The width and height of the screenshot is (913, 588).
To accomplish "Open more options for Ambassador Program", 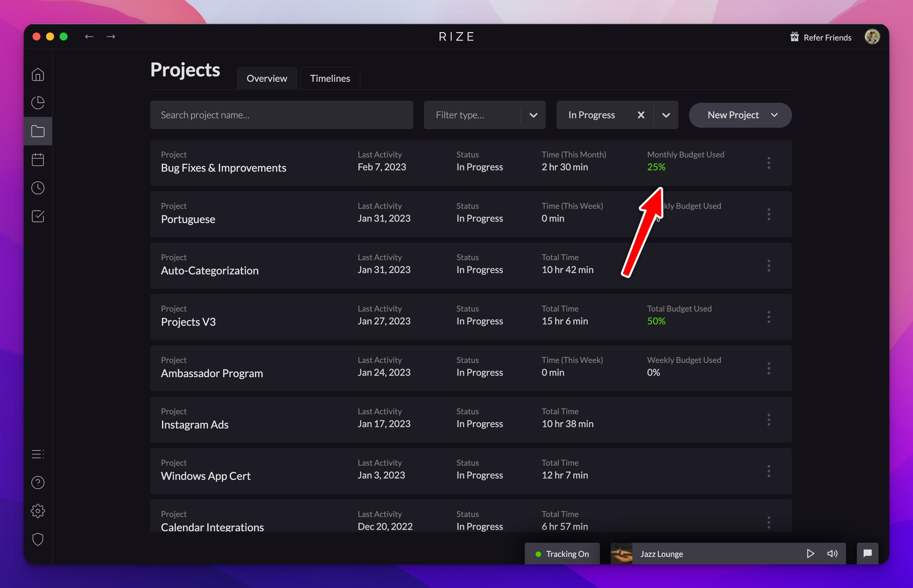I will [x=769, y=368].
